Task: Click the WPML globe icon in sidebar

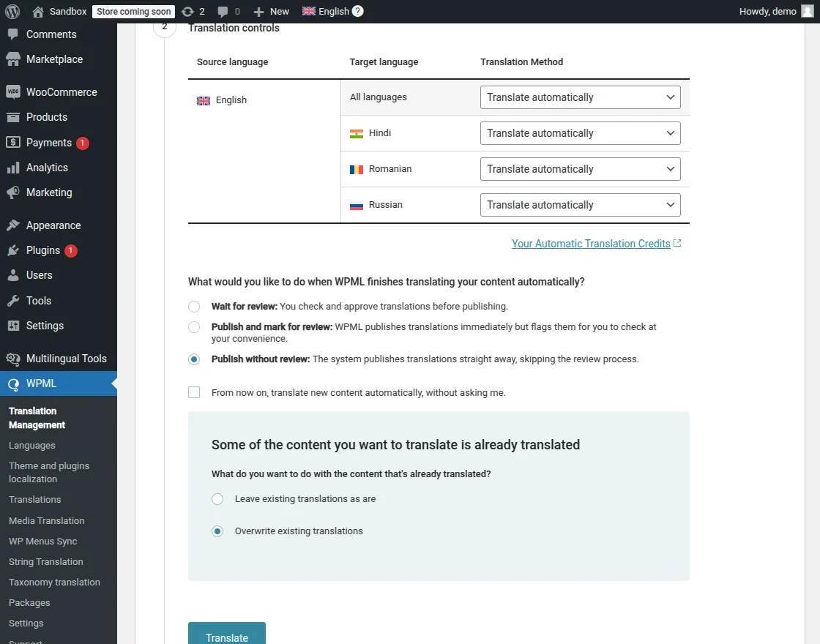Action: pyautogui.click(x=15, y=383)
